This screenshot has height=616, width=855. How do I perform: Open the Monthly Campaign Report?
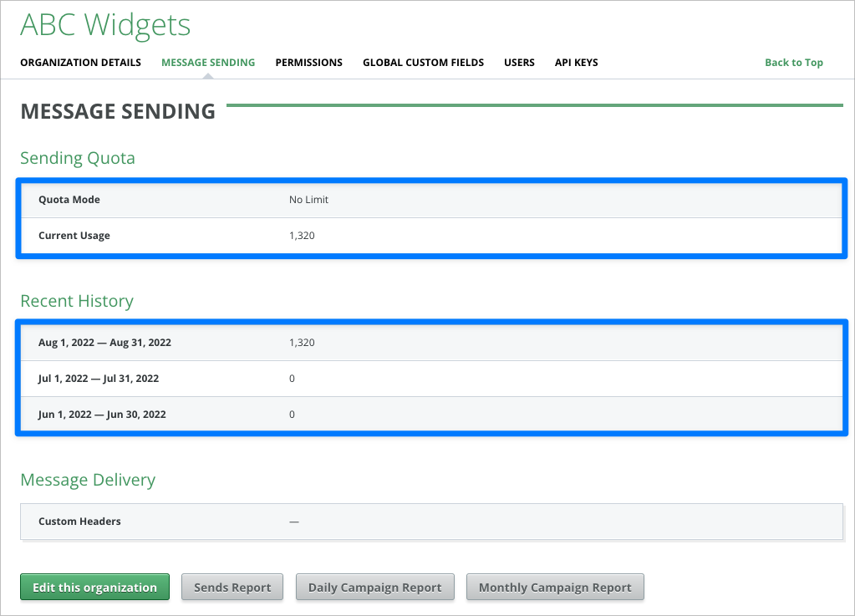tap(555, 588)
